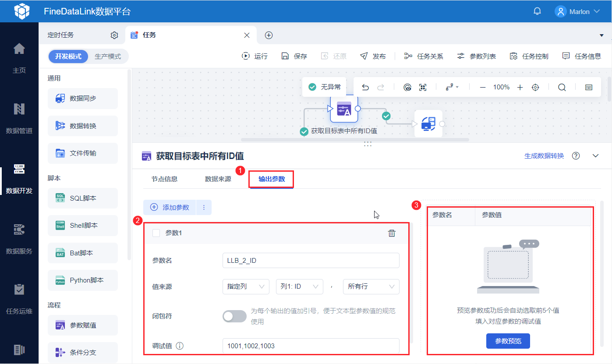
Task: Click the 调试值 info icon
Action: click(x=180, y=346)
